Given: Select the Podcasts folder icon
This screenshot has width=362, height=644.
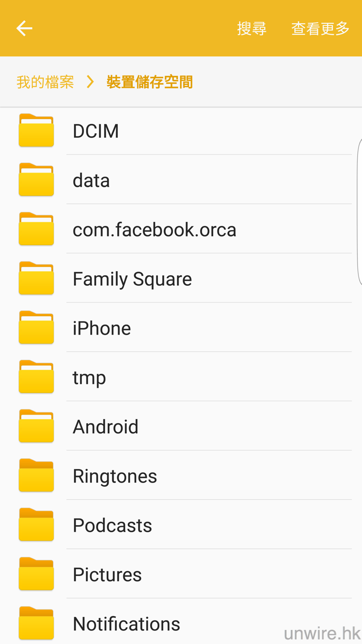Looking at the screenshot, I should pos(36,525).
